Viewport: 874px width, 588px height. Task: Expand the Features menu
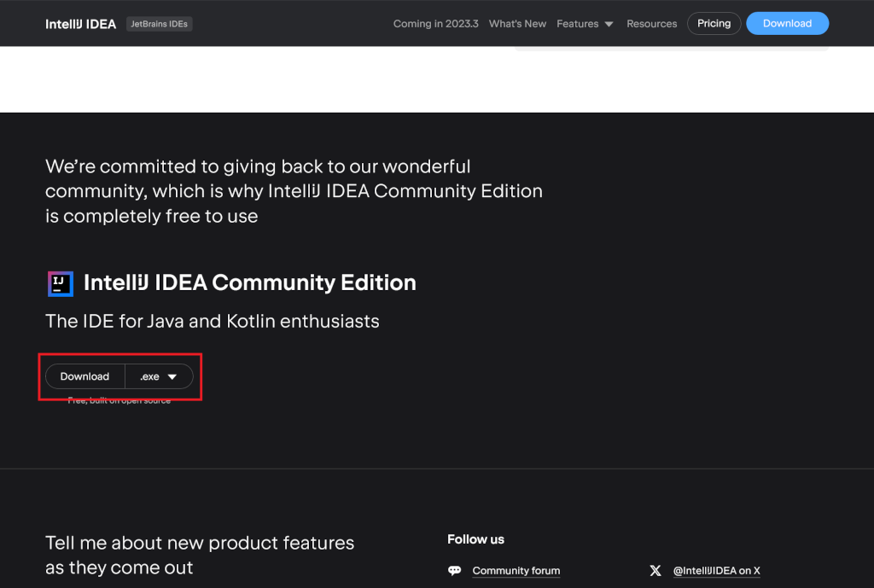click(x=585, y=24)
